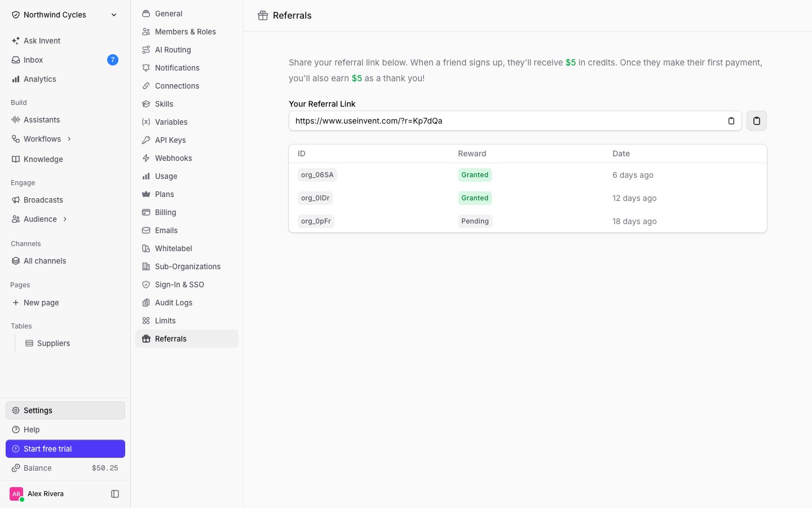Click the '18 days ago' date cell

[634, 221]
